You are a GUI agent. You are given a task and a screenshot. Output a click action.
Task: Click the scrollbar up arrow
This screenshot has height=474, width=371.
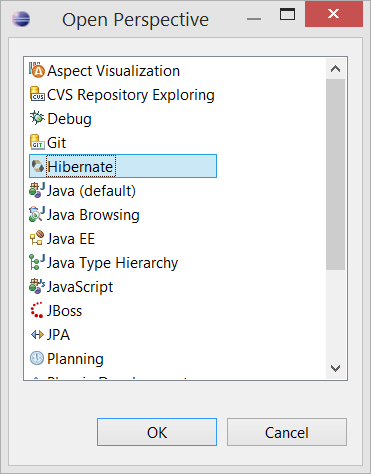click(335, 69)
